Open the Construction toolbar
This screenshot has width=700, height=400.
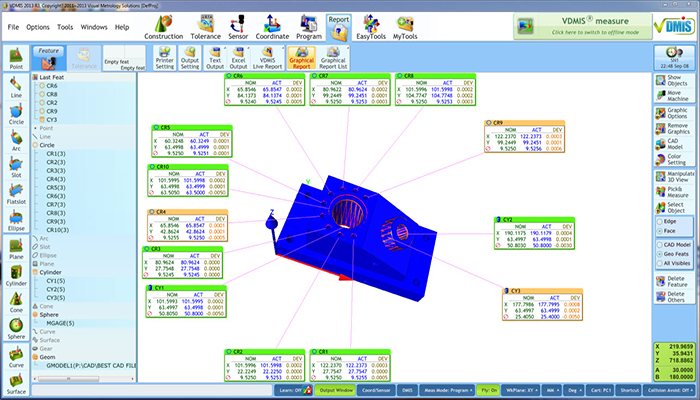(163, 28)
